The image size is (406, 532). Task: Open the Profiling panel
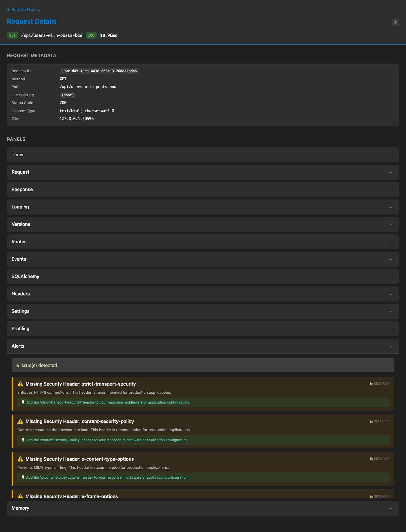pyautogui.click(x=21, y=329)
